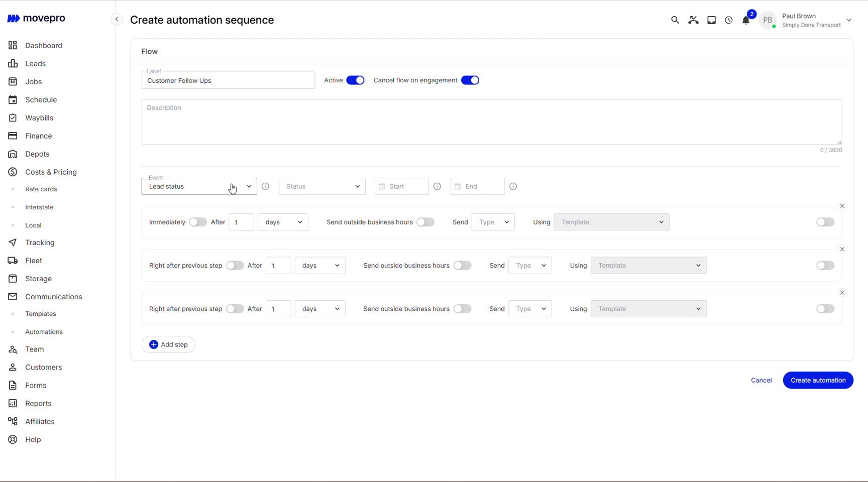Click the Start date field
The width and height of the screenshot is (868, 482).
point(401,186)
